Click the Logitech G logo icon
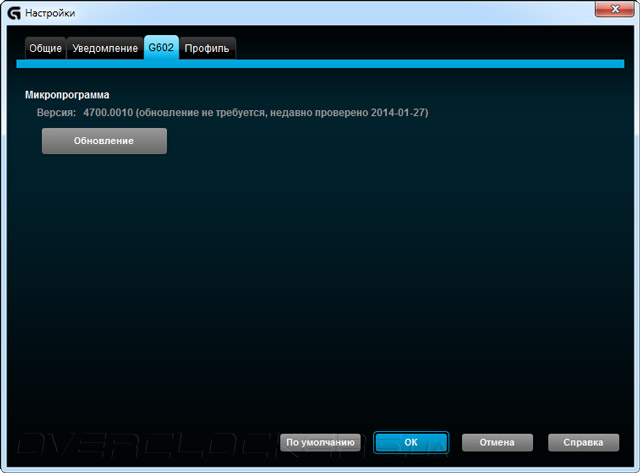The image size is (640, 473). point(14,13)
